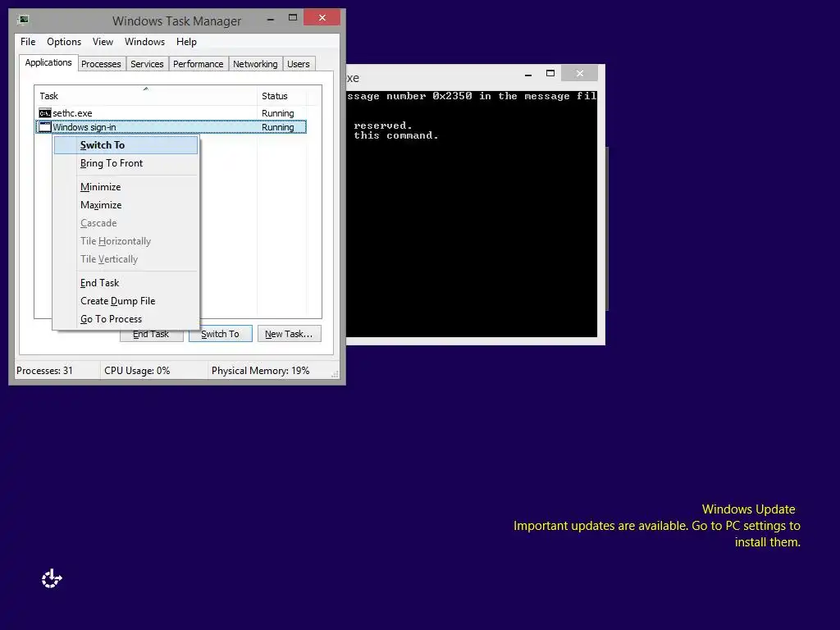
Task: Click the Windows sign-in window icon in the task list
Action: coord(45,127)
